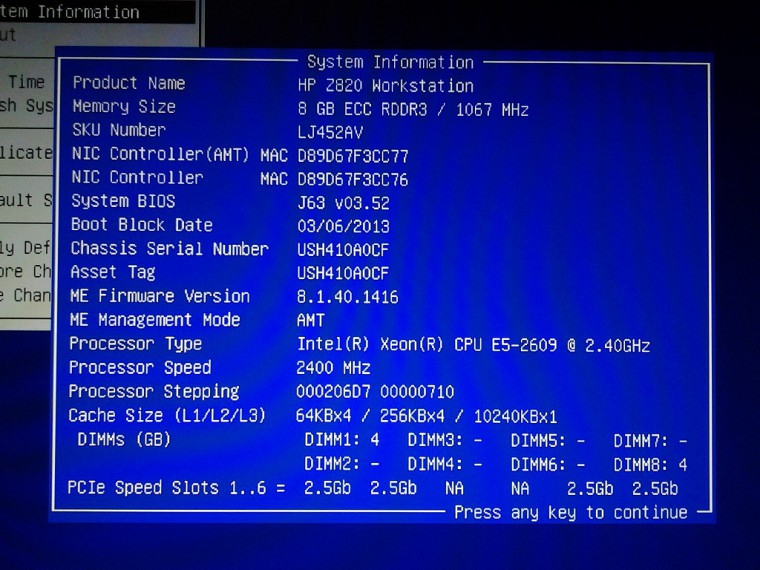Click the 'DIMM1: 4' entry
Screen dimensions: 760x570
(342, 441)
